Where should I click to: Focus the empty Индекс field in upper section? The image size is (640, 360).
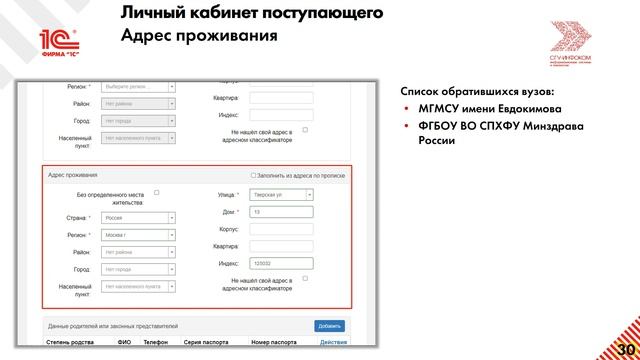tap(281, 115)
